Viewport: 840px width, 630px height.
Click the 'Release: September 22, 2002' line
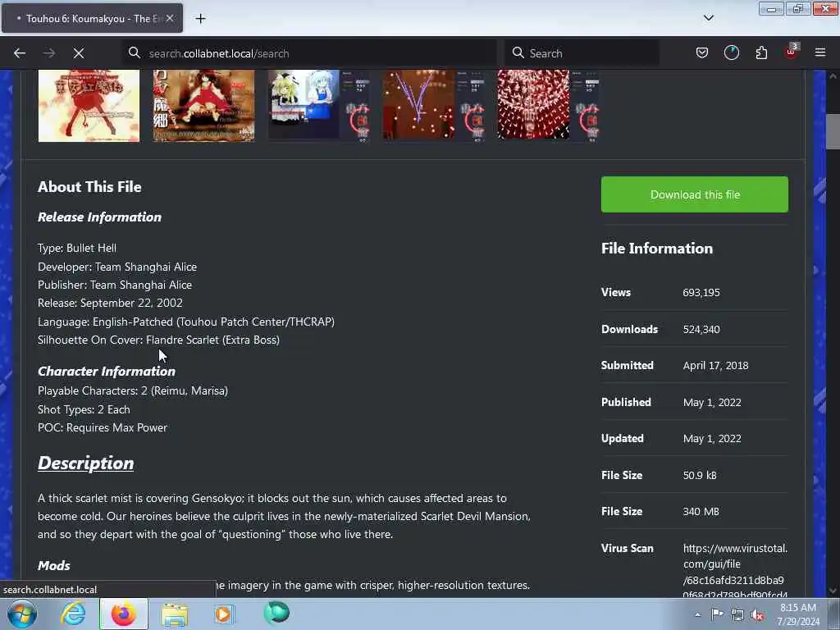110,303
